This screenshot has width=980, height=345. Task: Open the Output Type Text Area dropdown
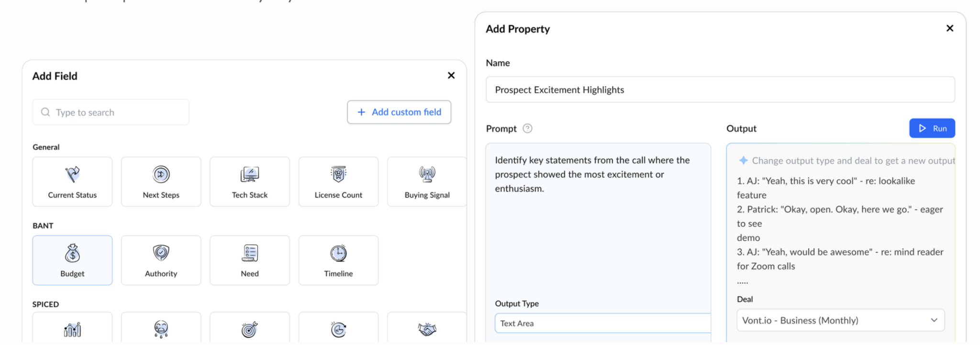tap(603, 323)
